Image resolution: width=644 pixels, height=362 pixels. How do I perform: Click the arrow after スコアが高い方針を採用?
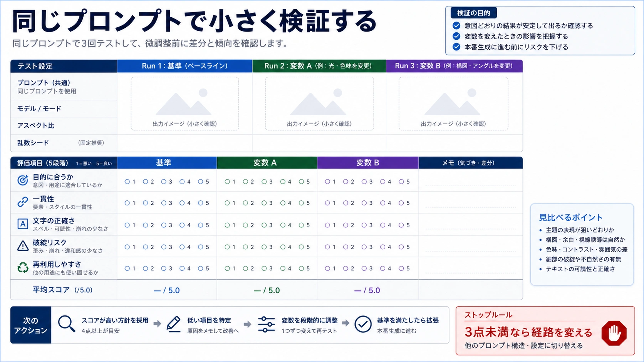(x=157, y=324)
